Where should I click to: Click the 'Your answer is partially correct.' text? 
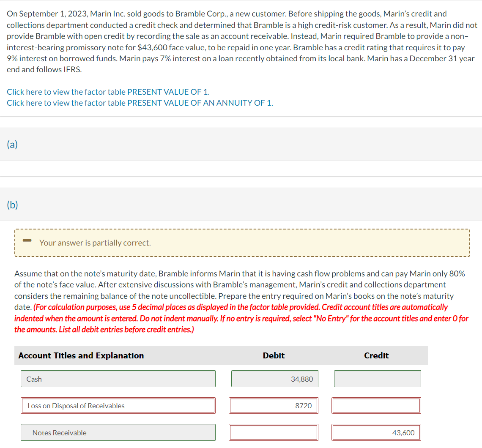[x=95, y=243]
